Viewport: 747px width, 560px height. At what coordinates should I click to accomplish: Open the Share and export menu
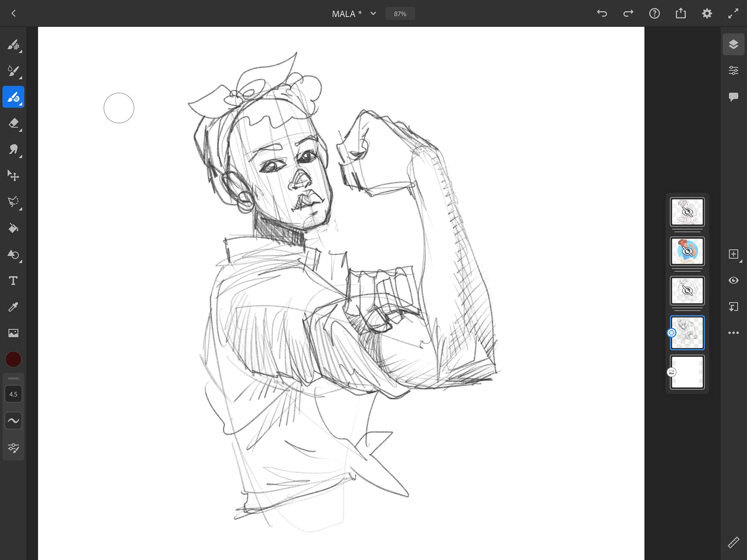pyautogui.click(x=680, y=14)
